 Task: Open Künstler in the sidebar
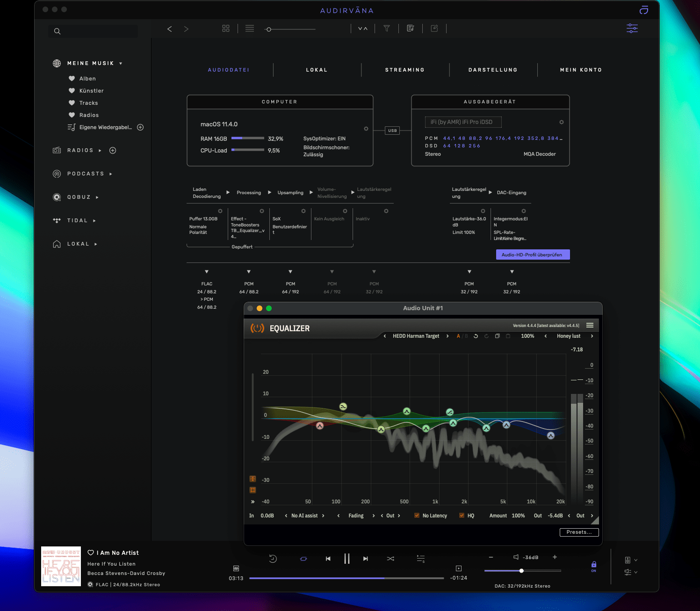91,91
